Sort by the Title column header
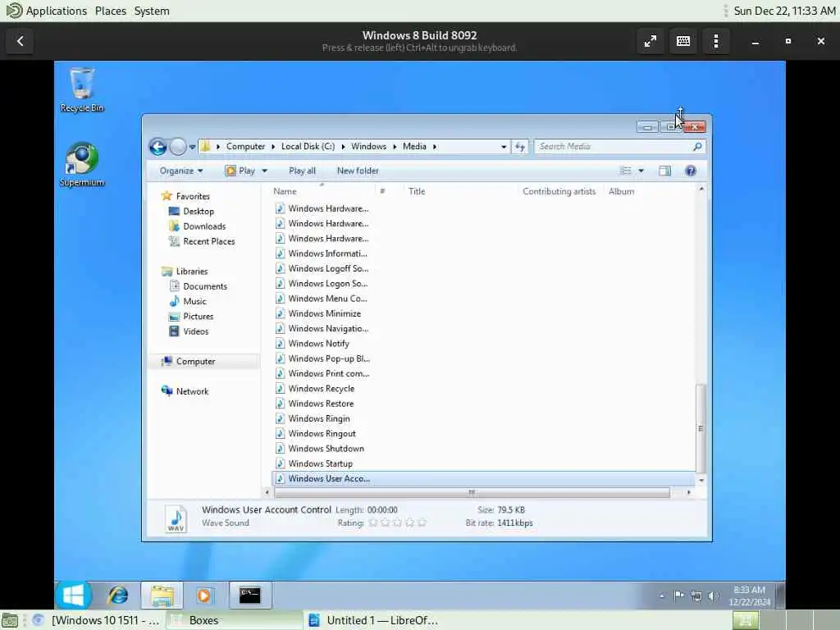The width and height of the screenshot is (840, 630). tap(417, 191)
